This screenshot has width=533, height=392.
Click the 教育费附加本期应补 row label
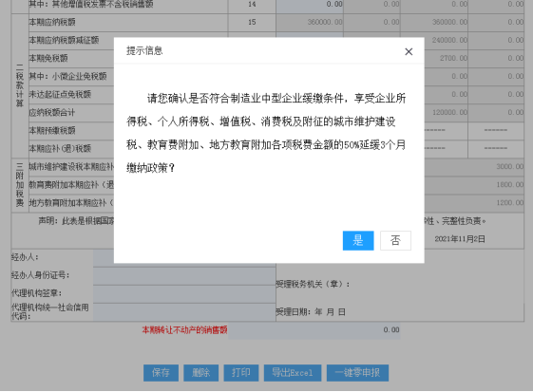click(71, 185)
